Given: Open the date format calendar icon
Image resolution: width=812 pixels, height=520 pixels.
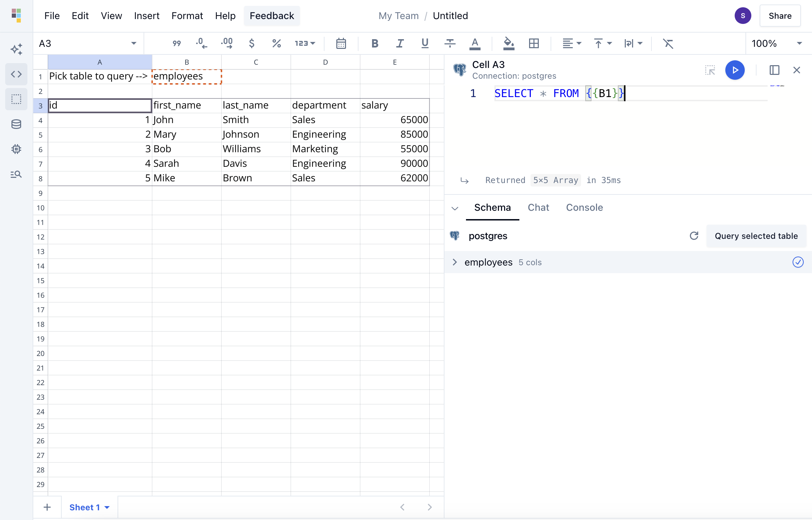Looking at the screenshot, I should click(x=341, y=44).
